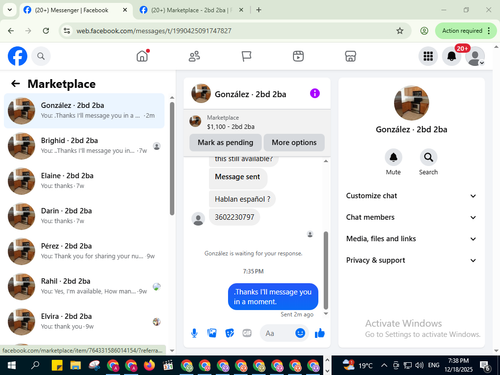The width and height of the screenshot is (500, 375).
Task: Open the Friends icon in top bar
Action: click(x=194, y=56)
